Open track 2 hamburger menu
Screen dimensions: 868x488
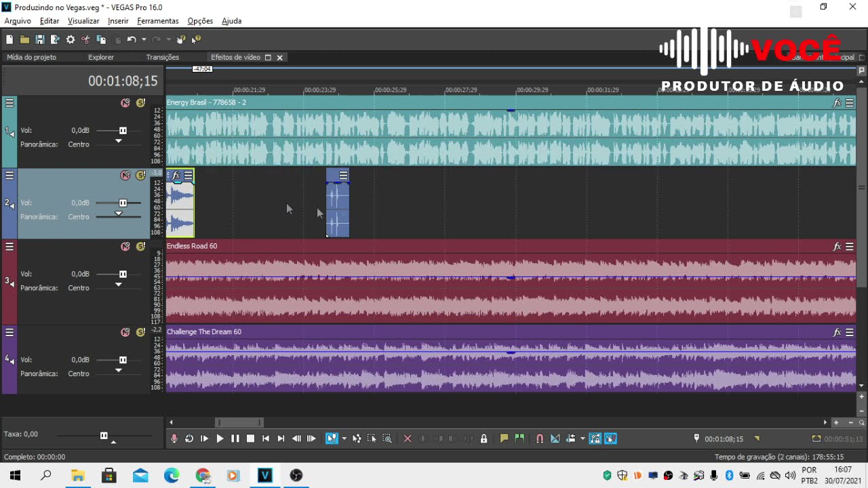pos(9,176)
